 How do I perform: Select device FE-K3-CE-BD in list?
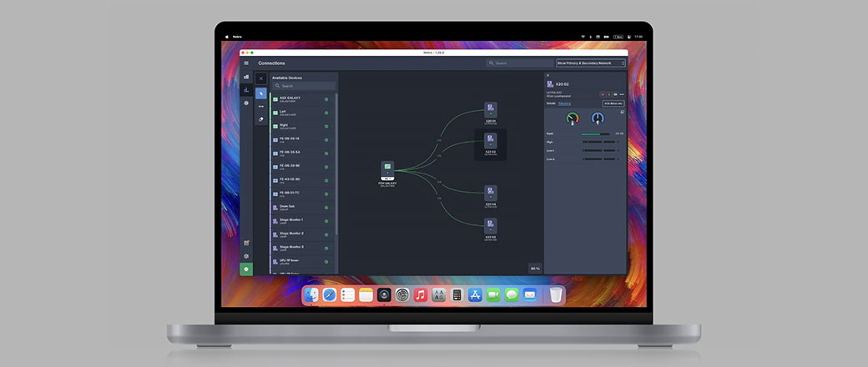pos(302,180)
